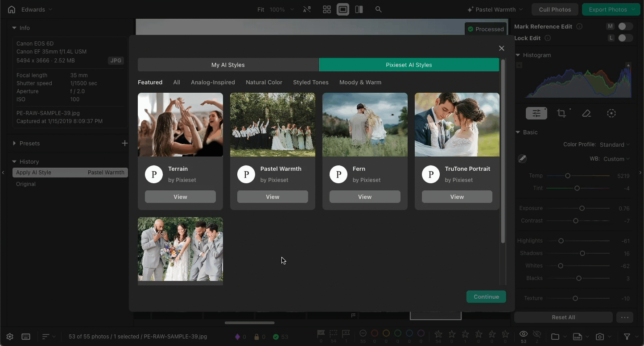This screenshot has width=644, height=346.
Task: Click the magnifier search icon
Action: coord(379,9)
